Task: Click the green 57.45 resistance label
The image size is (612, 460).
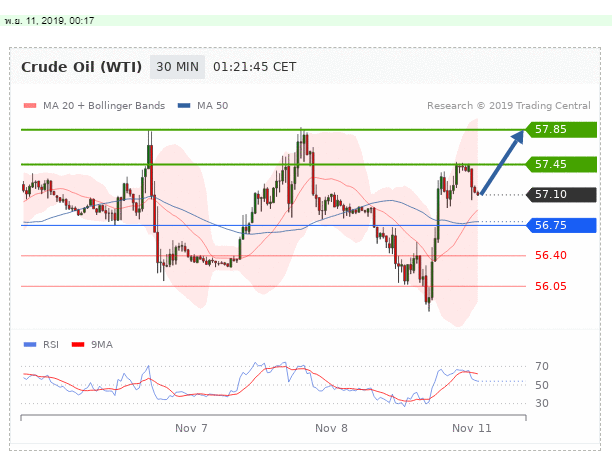Action: click(561, 164)
